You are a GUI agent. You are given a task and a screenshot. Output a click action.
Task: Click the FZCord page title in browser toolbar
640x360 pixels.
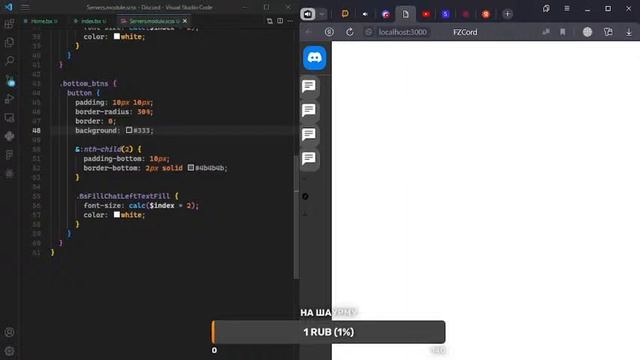click(465, 32)
